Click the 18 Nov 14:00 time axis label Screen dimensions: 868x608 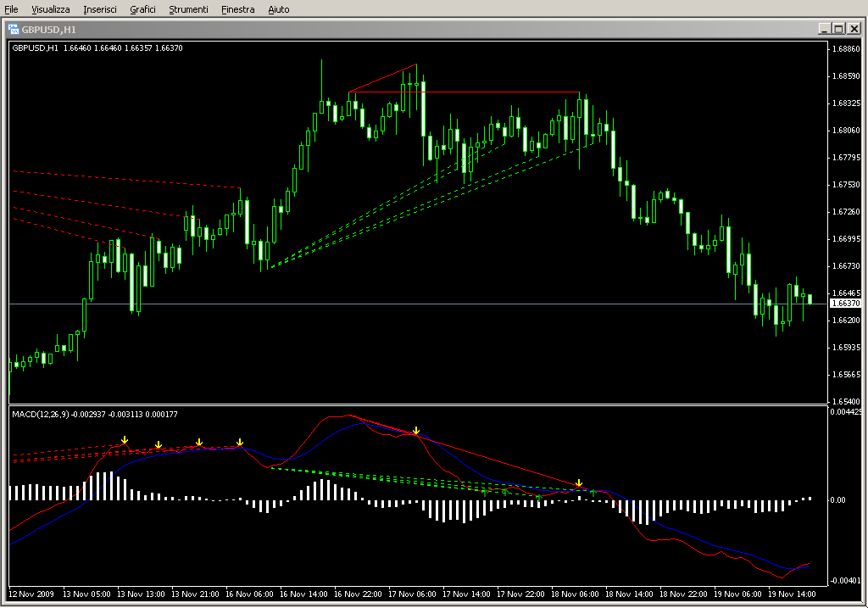629,594
